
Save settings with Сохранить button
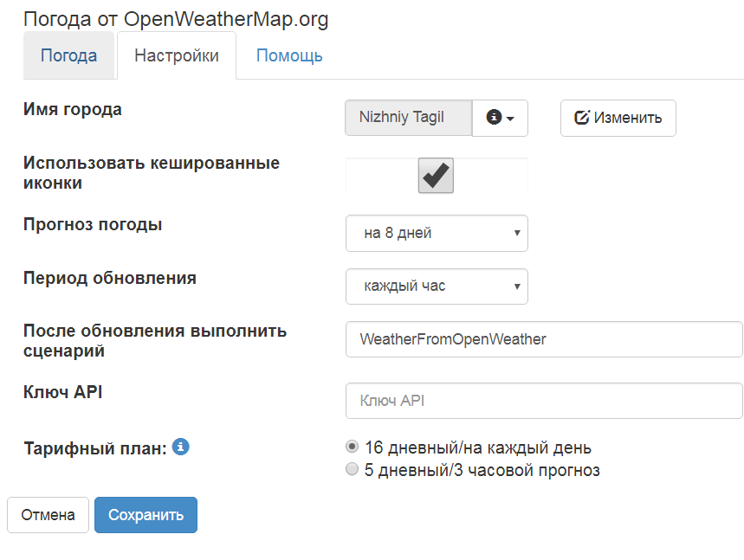(146, 514)
